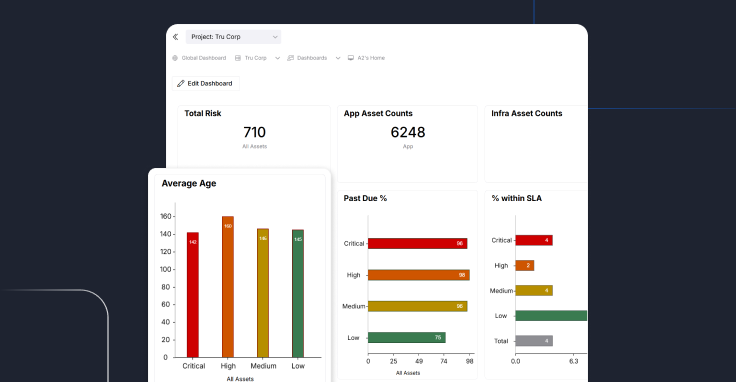Click the pencil icon on Edit Dashboard

[x=181, y=84]
